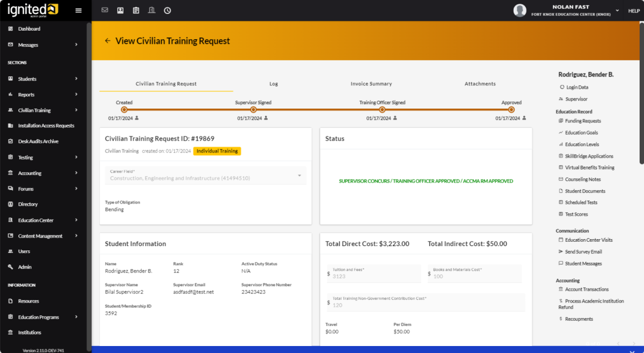Open the Funding Requests link
This screenshot has width=644, height=353.
coord(583,121)
